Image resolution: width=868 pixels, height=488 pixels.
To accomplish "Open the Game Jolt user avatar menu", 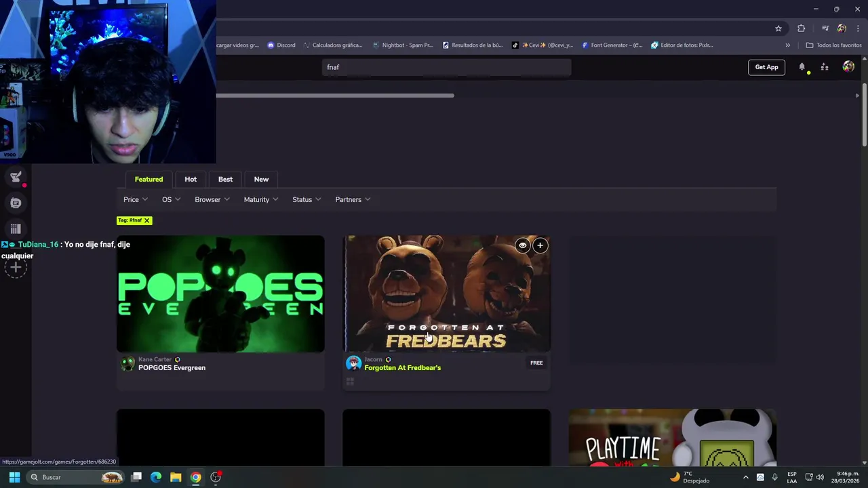I will click(x=848, y=66).
